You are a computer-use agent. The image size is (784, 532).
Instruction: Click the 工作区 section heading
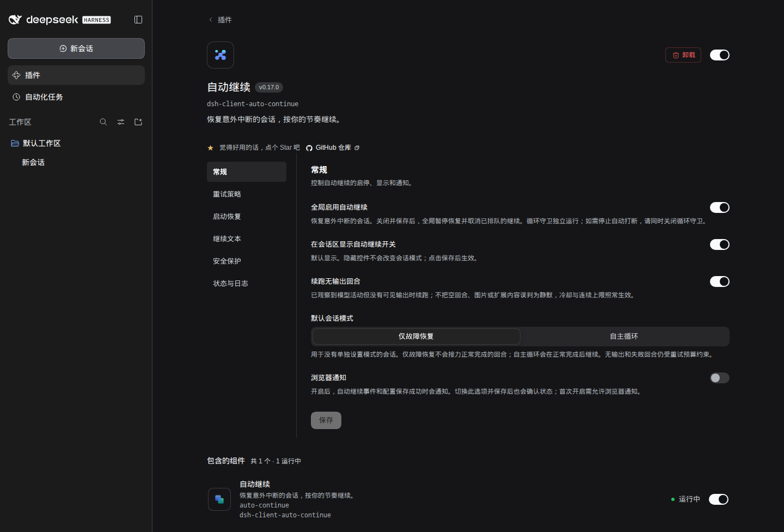coord(20,122)
